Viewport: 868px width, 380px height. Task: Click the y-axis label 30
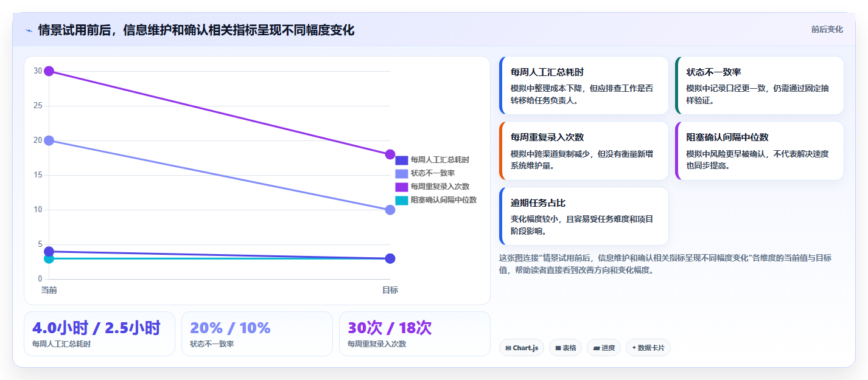(x=38, y=71)
